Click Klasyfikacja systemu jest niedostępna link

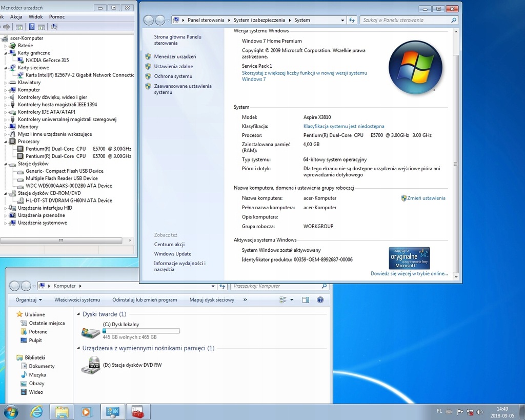tap(344, 126)
